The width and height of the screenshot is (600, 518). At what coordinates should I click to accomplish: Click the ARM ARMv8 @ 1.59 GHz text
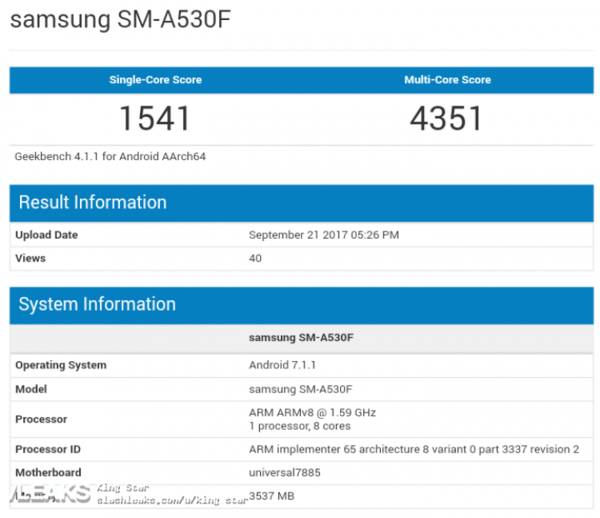click(x=312, y=412)
